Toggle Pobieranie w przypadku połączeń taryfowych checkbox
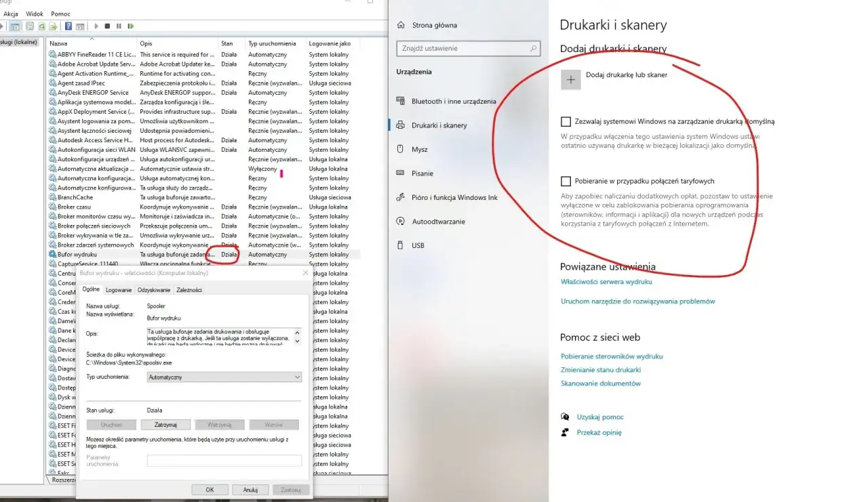 pos(566,182)
